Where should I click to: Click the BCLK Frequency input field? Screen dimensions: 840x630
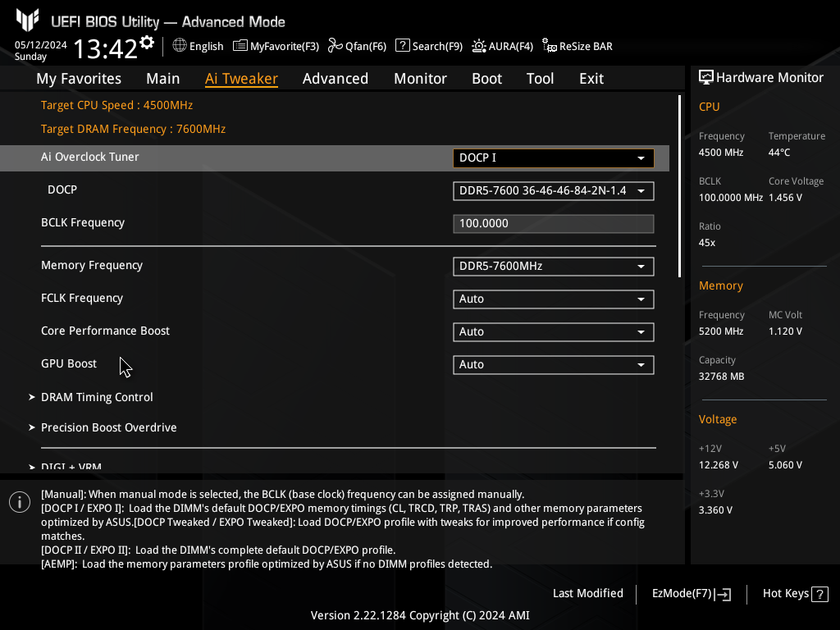pos(554,223)
